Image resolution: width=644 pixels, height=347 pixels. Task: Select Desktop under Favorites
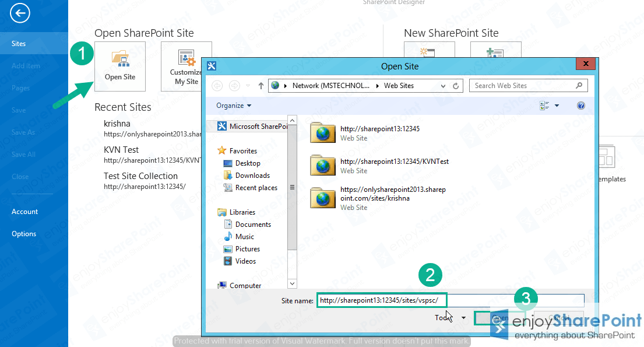[242, 163]
